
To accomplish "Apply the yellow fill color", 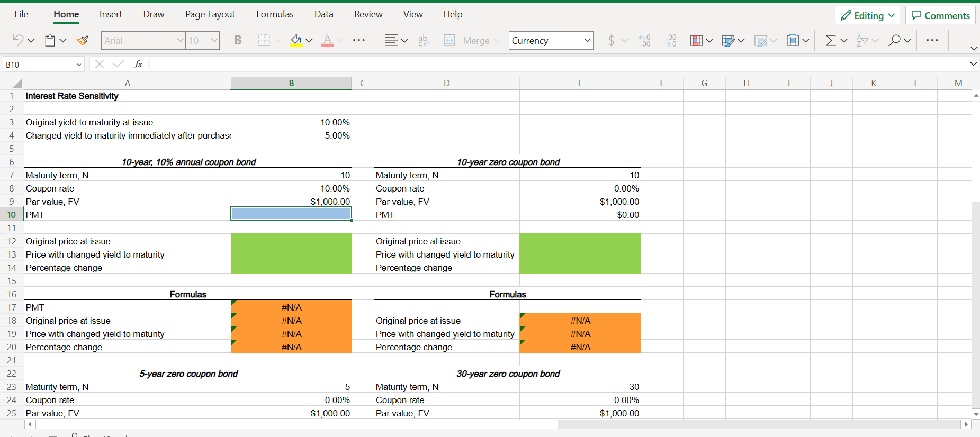I will pyautogui.click(x=296, y=40).
